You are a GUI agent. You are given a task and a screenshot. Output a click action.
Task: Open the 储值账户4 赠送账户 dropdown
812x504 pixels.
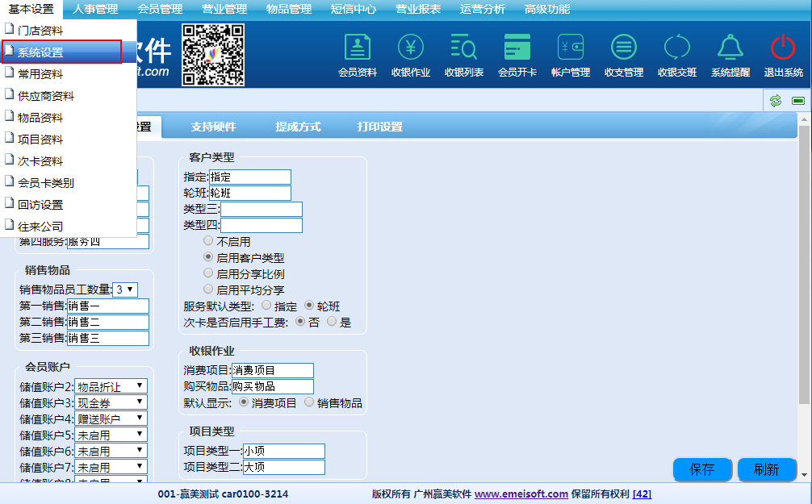[111, 419]
